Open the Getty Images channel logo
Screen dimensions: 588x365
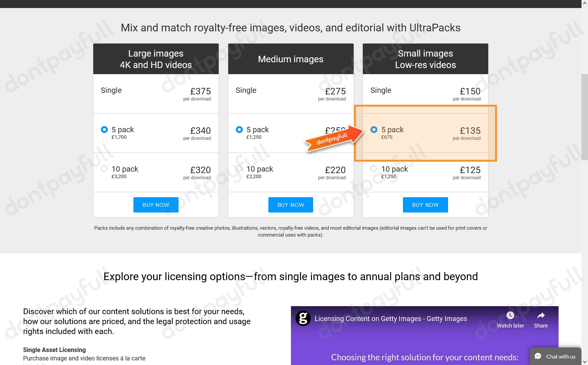tap(303, 318)
